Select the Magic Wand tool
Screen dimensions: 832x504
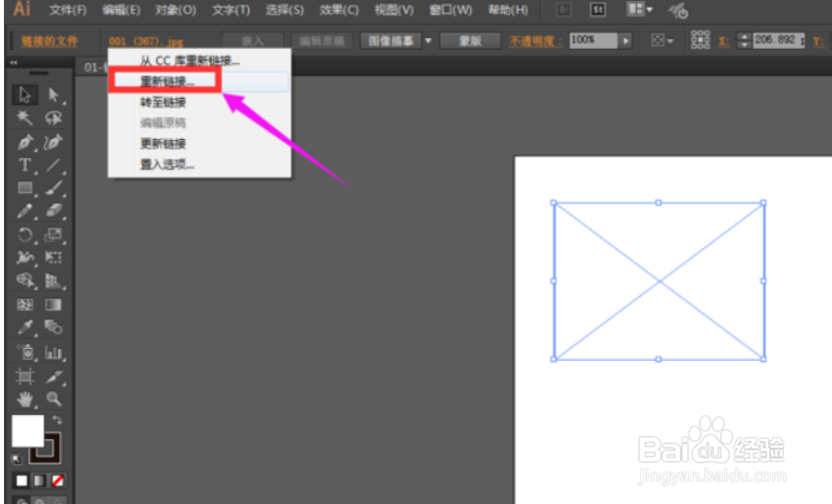pyautogui.click(x=25, y=118)
